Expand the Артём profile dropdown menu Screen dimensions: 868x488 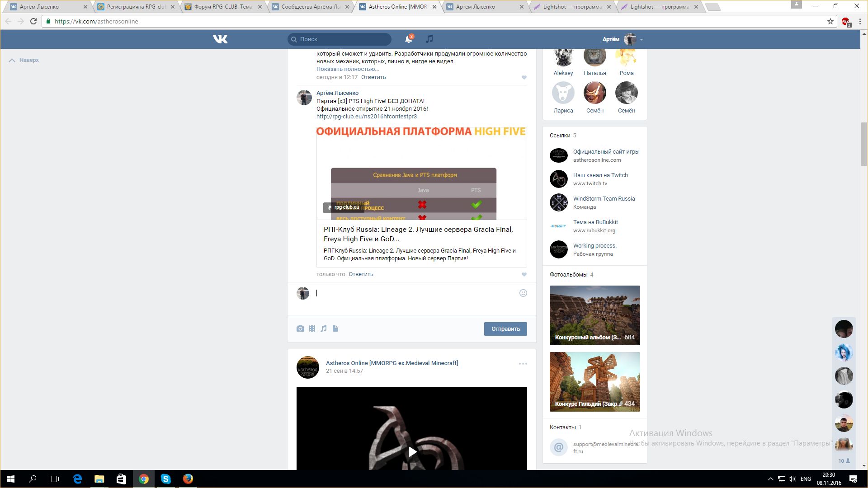point(641,40)
